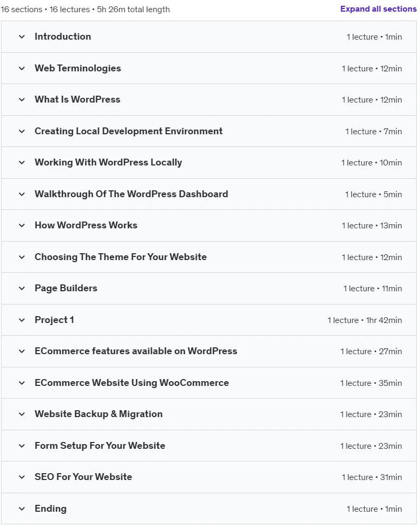420x526 pixels.
Task: Expand all sections link
Action: 378,9
